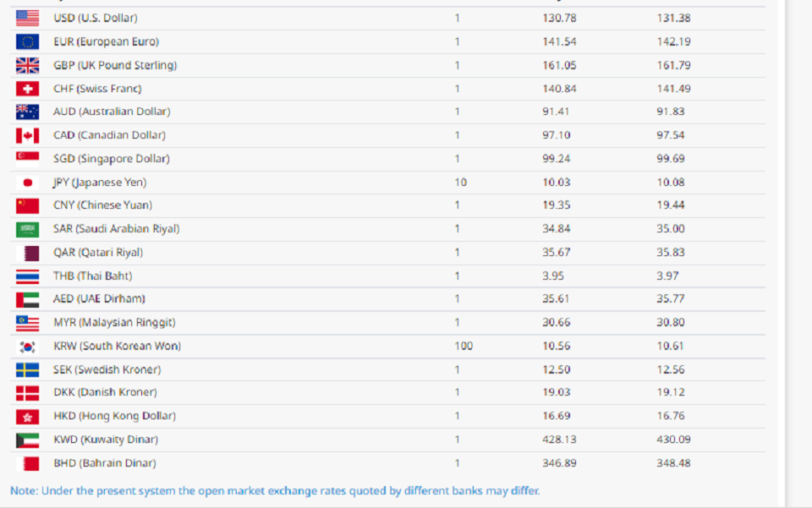The width and height of the screenshot is (812, 508).
Task: Select AUD (Australian Dollar) label
Action: (x=112, y=112)
